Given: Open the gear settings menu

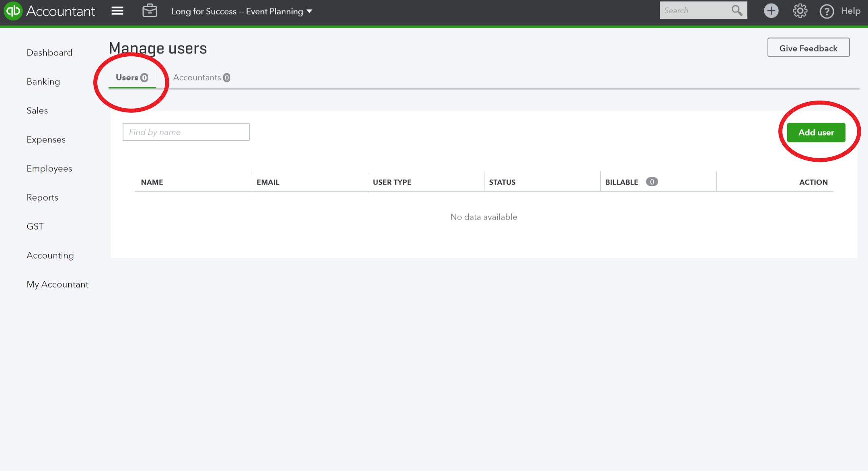Looking at the screenshot, I should [800, 11].
